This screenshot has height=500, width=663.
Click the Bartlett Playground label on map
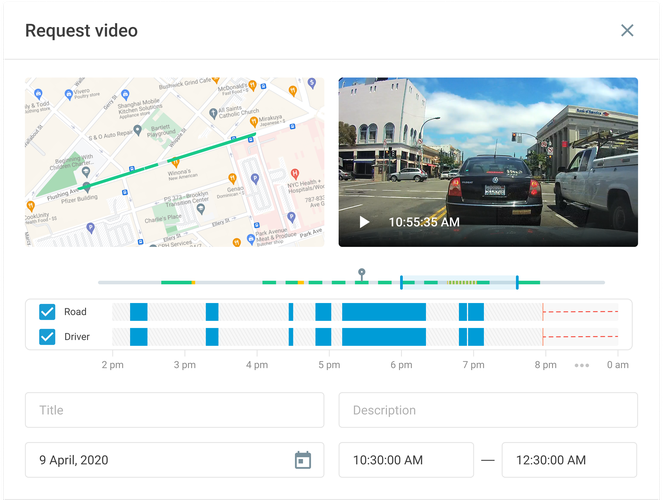pos(161,130)
